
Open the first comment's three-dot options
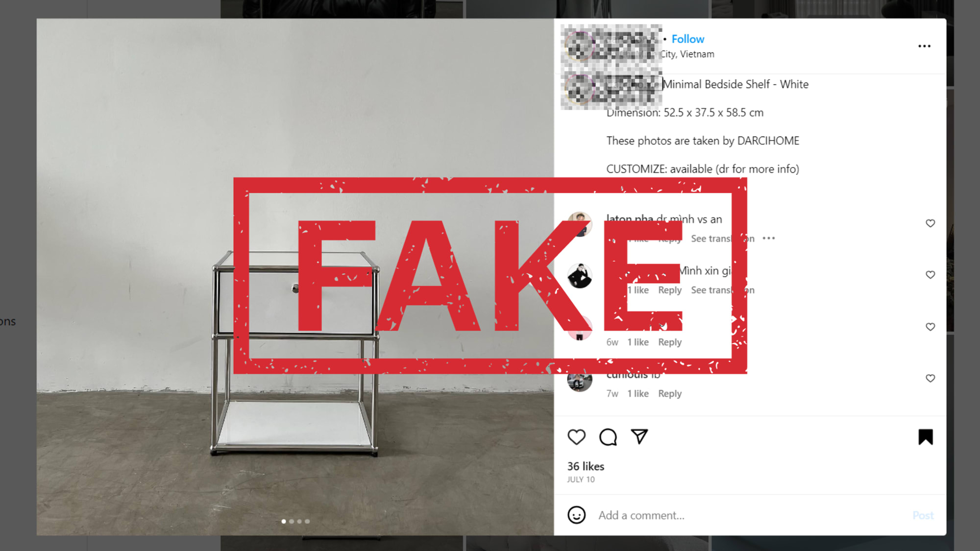(x=769, y=239)
